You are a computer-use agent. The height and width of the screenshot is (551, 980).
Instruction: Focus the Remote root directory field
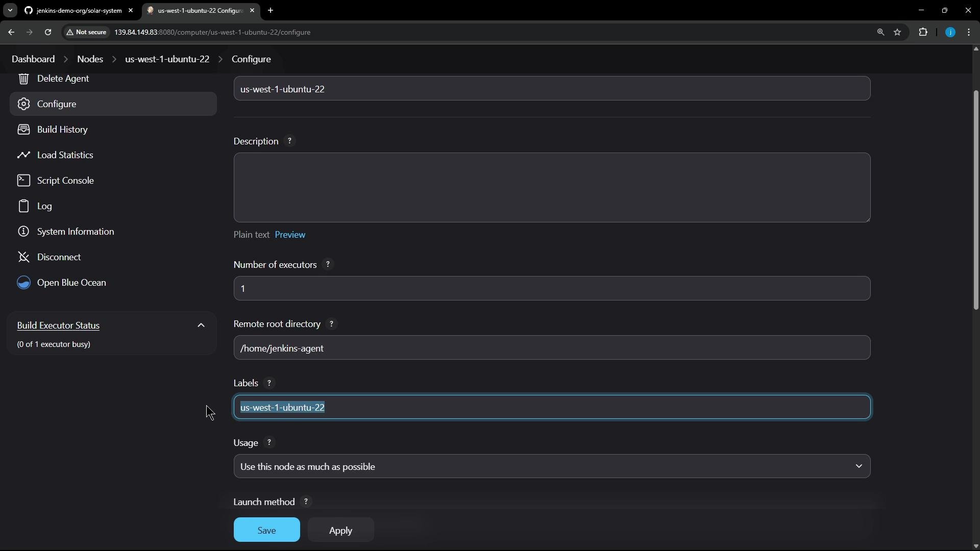552,348
